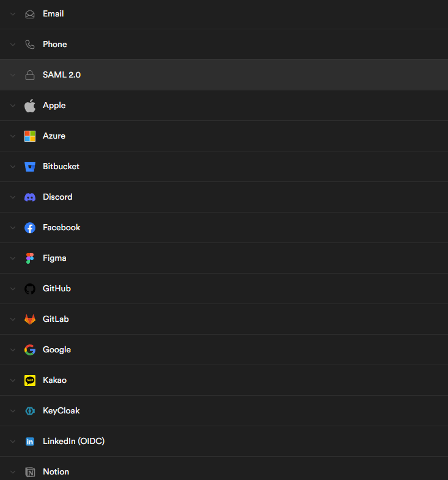This screenshot has height=480, width=448.
Task: Select the Discord label text
Action: click(x=57, y=197)
